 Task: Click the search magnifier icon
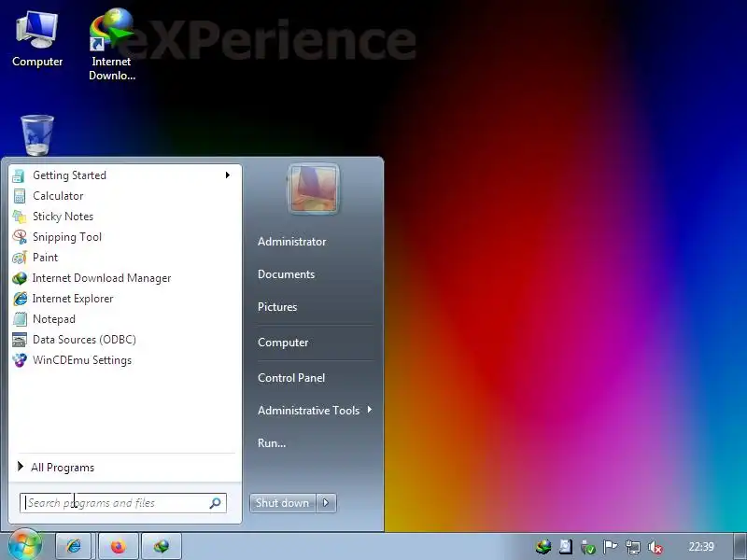[216, 503]
